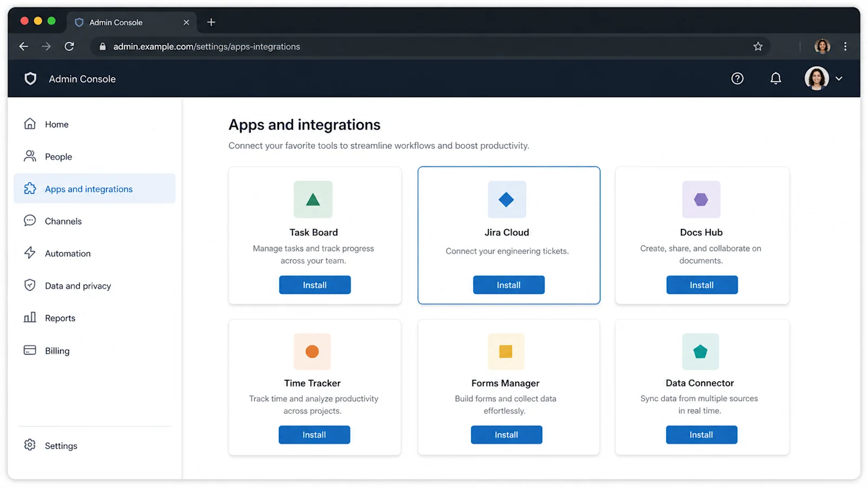Click the Docs Hub purple hexagon icon
This screenshot has height=488, width=868.
pos(701,200)
